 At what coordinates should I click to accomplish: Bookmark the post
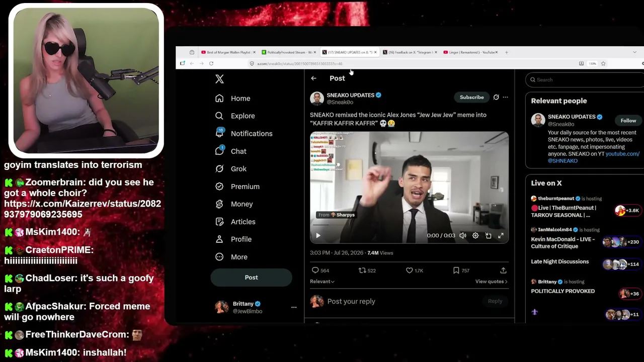pyautogui.click(x=456, y=270)
